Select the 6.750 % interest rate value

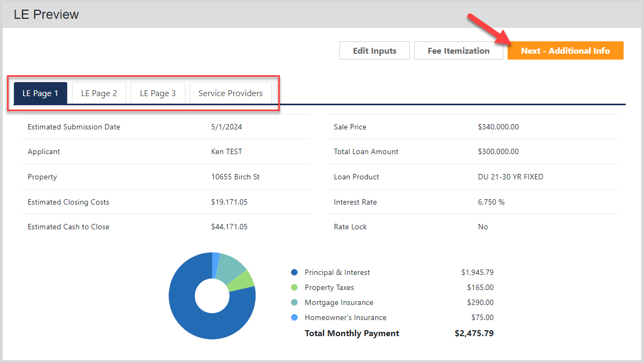[x=491, y=202]
